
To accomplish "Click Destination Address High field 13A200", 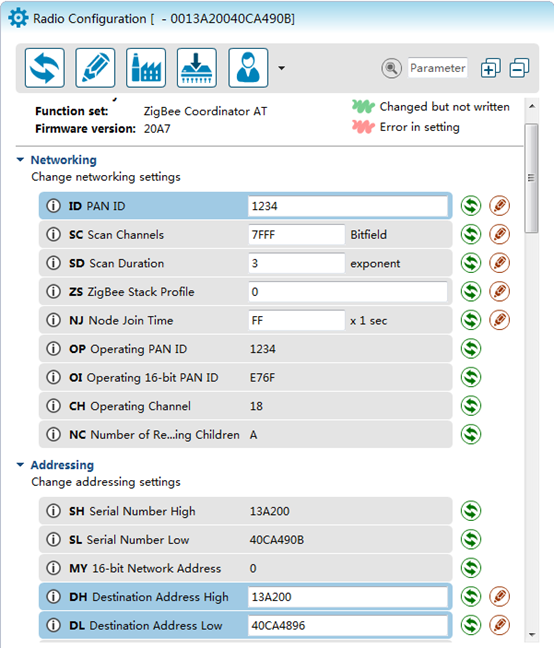I will pos(347,596).
